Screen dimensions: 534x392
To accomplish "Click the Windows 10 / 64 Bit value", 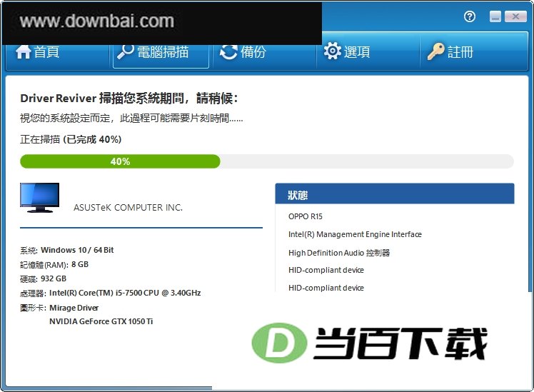I will click(77, 250).
